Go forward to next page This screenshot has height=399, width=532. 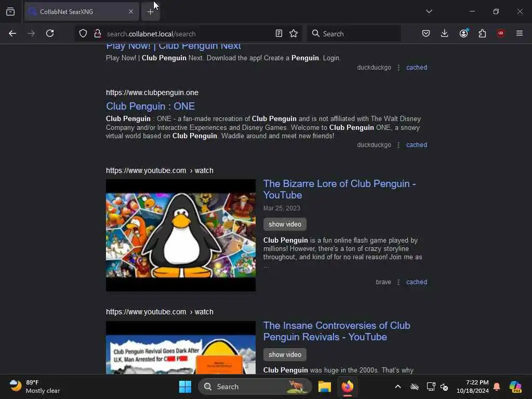click(x=31, y=33)
